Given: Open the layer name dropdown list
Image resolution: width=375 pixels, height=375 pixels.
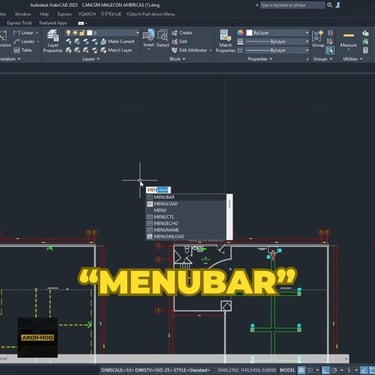Looking at the screenshot, I should [137, 33].
